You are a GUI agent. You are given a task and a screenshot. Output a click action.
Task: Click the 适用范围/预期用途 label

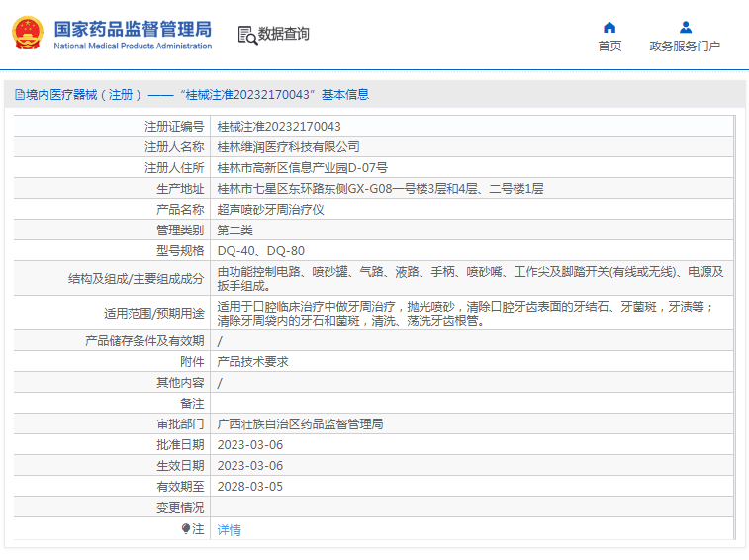pos(154,314)
